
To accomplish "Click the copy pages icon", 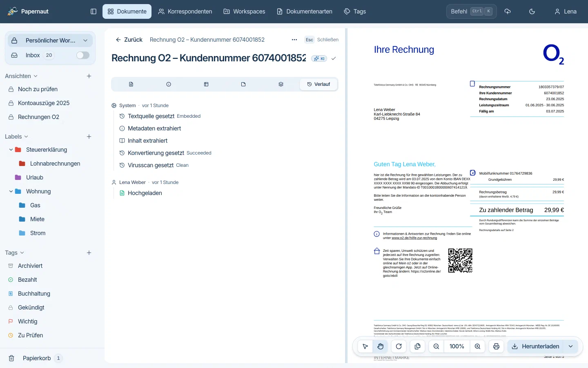I will [x=418, y=346].
